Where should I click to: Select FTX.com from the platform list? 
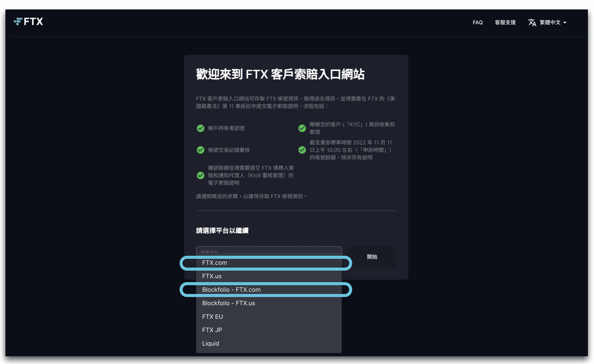pyautogui.click(x=269, y=263)
